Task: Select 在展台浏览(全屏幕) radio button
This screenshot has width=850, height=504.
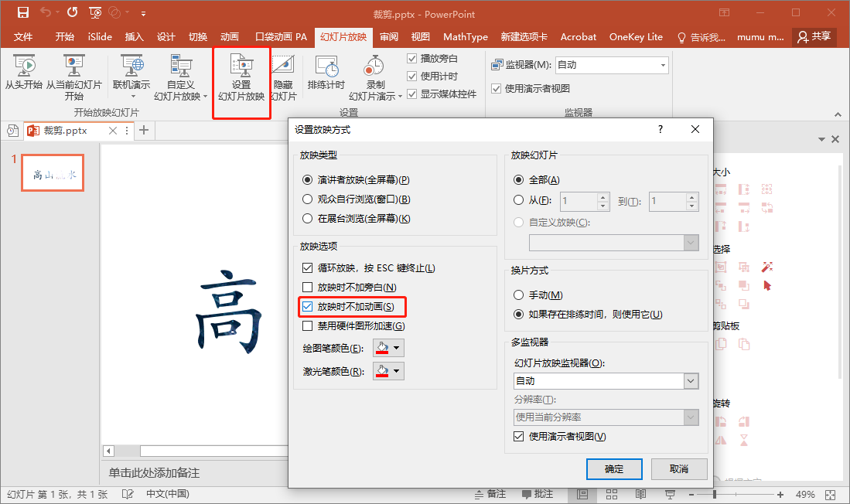Action: tap(307, 219)
